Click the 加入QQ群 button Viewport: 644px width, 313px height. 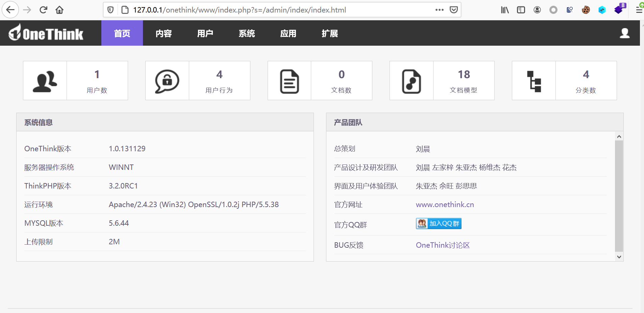[438, 223]
